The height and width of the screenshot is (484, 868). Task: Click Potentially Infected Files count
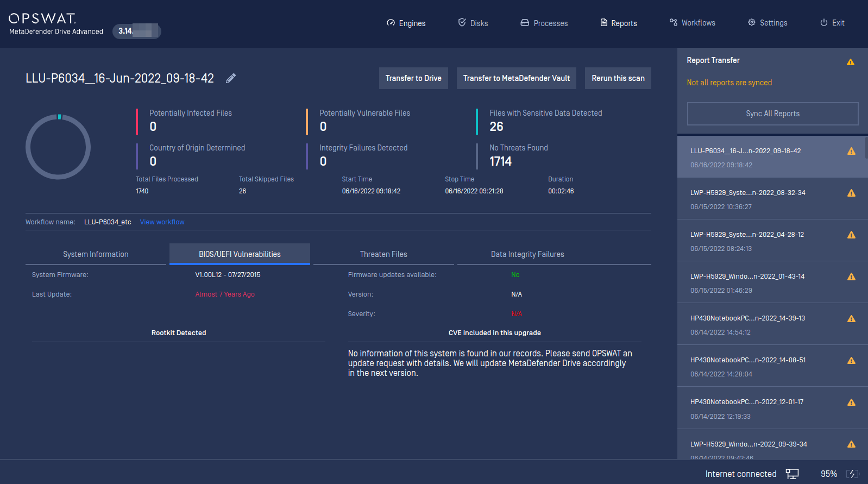click(x=153, y=127)
